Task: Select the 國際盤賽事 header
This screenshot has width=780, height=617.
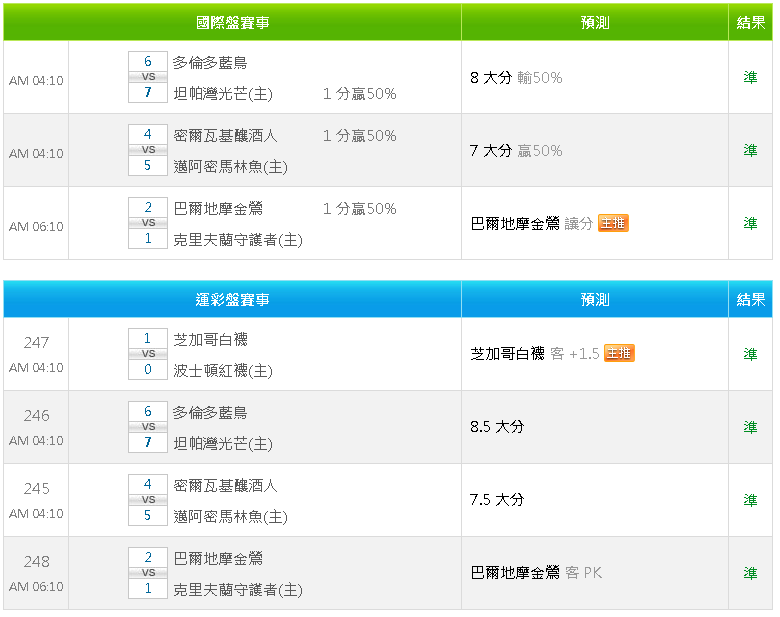Action: click(x=232, y=22)
